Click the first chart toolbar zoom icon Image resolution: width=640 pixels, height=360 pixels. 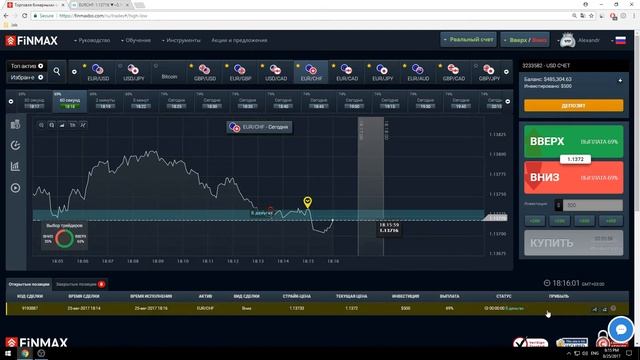click(x=41, y=125)
